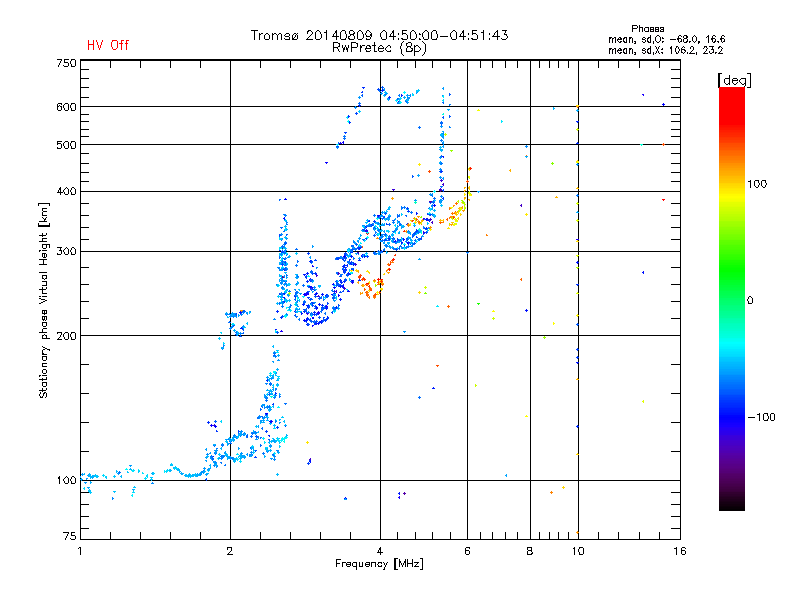Click the '400' height axis label
The height and width of the screenshot is (600, 800).
pyautogui.click(x=66, y=192)
